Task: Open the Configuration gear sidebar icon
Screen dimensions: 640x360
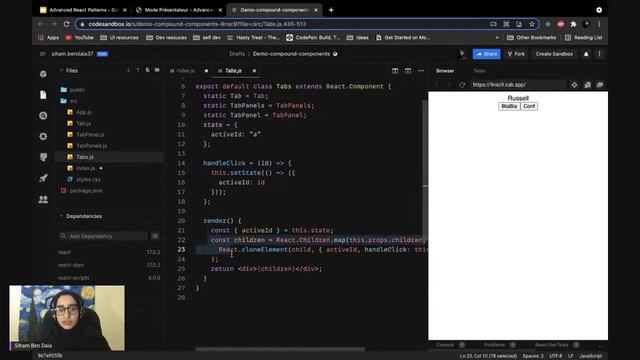Action: [43, 136]
